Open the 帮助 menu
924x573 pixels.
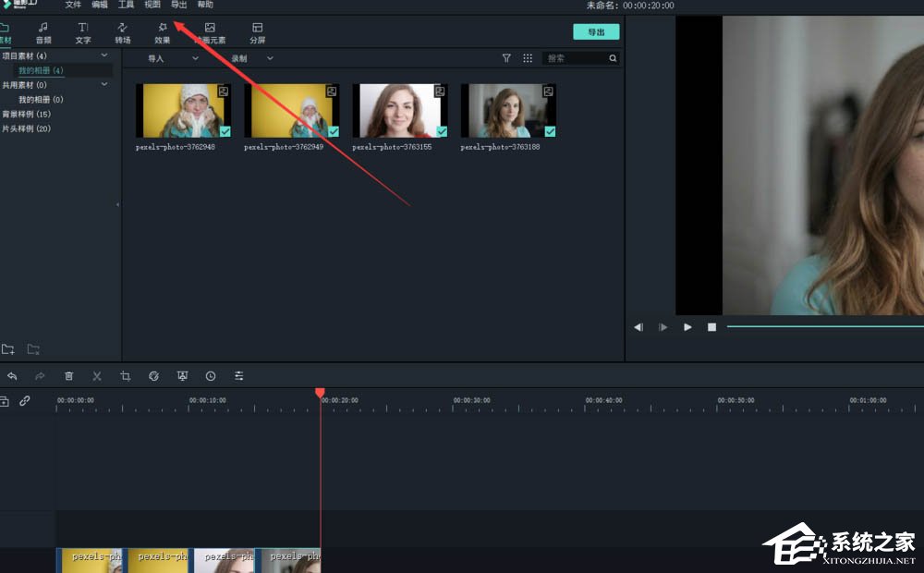point(205,5)
